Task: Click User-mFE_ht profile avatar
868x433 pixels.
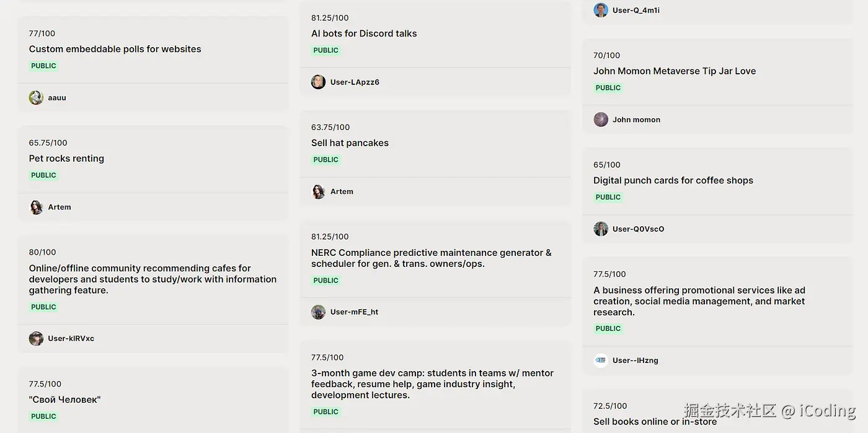Action: coord(318,312)
